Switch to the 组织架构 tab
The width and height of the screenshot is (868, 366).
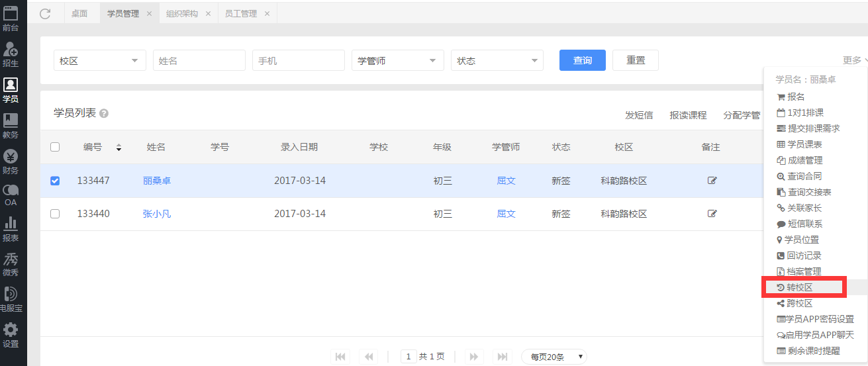pyautogui.click(x=181, y=13)
